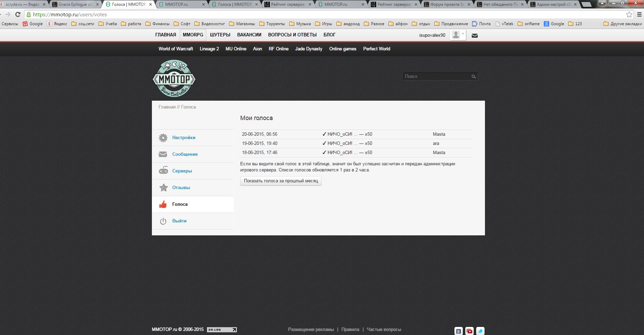This screenshot has height=335, width=644.
Task: Open the YouTube icon in footer
Action: coord(469,331)
